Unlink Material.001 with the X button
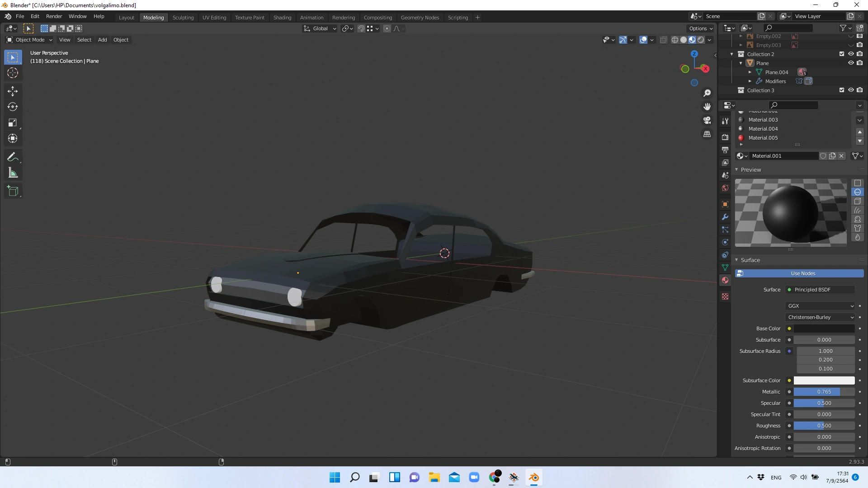868x488 pixels. 842,155
